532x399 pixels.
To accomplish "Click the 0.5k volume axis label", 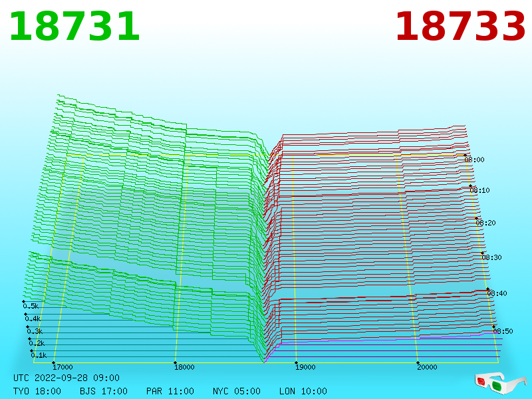I will (31, 306).
